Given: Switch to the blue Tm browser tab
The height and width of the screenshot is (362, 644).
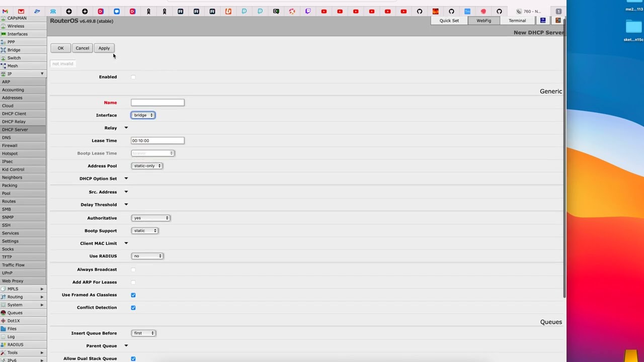Looking at the screenshot, I should pyautogui.click(x=467, y=11).
